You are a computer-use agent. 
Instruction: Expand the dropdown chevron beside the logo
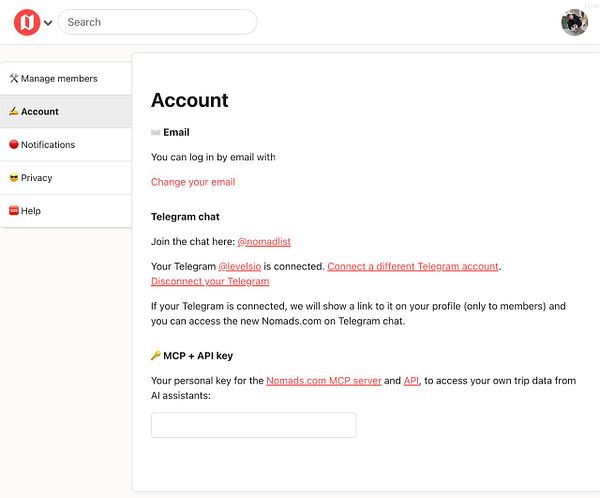(48, 23)
